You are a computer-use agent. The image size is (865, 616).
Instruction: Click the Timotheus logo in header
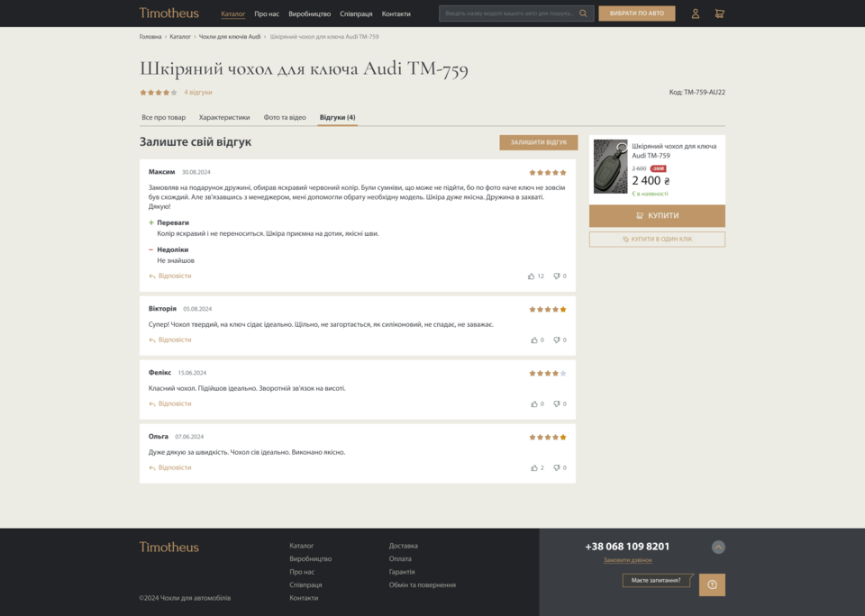pyautogui.click(x=168, y=13)
